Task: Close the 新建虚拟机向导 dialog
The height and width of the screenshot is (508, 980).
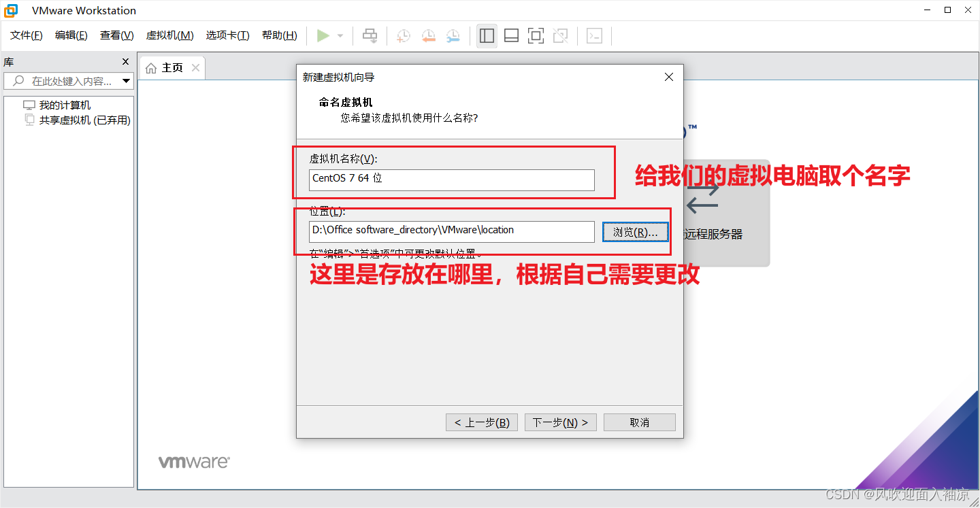Action: tap(669, 78)
